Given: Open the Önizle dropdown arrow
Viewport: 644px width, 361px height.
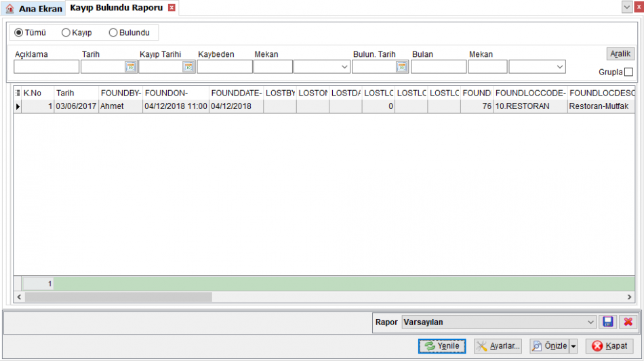Looking at the screenshot, I should pyautogui.click(x=573, y=346).
